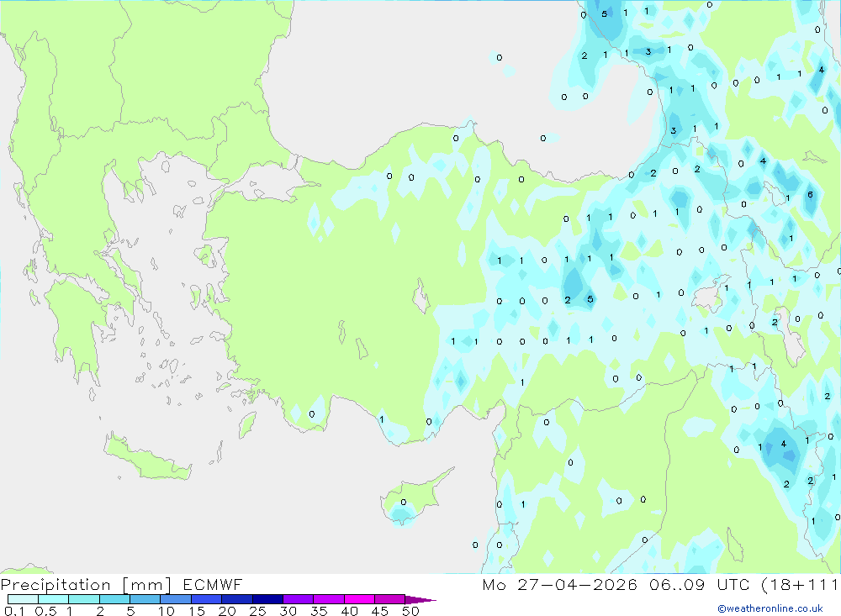The width and height of the screenshot is (841, 616).
Task: Click the legend scale label '50'
Action: pos(410,611)
